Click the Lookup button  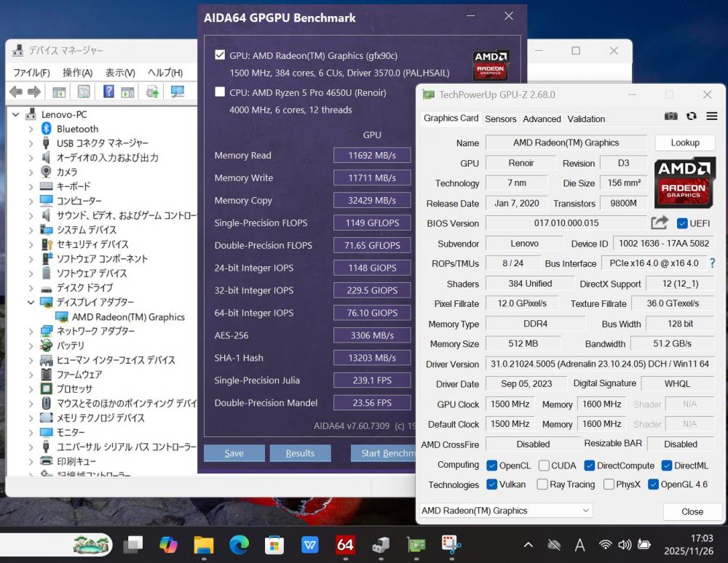pyautogui.click(x=684, y=143)
